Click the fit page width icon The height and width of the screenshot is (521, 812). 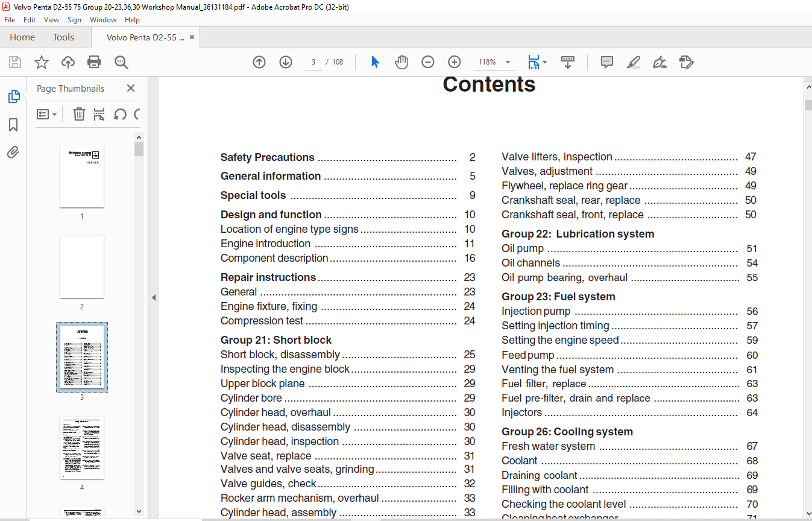533,62
